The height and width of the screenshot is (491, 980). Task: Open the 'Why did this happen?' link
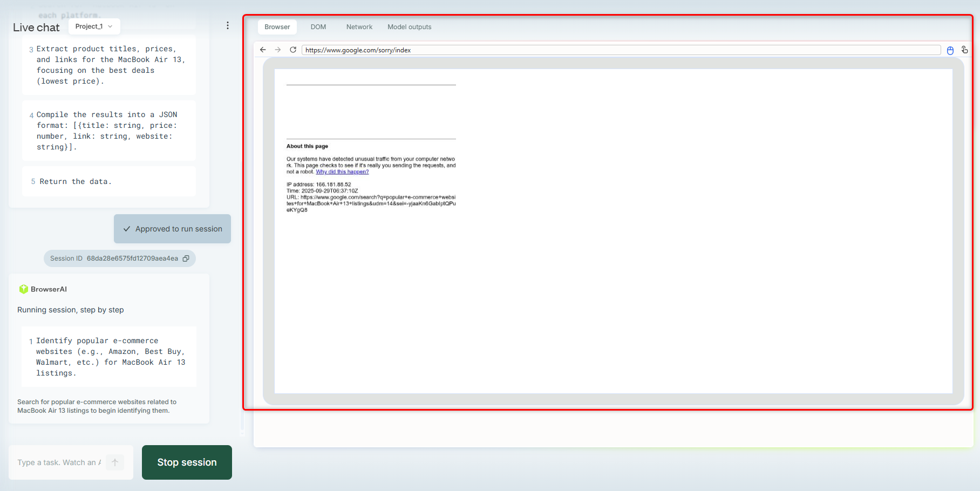coord(342,172)
